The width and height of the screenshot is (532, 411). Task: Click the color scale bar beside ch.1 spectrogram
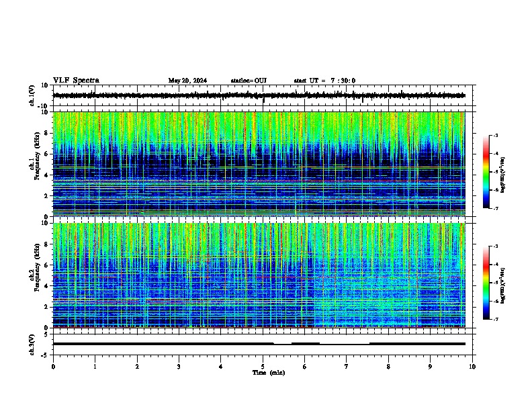(x=486, y=172)
